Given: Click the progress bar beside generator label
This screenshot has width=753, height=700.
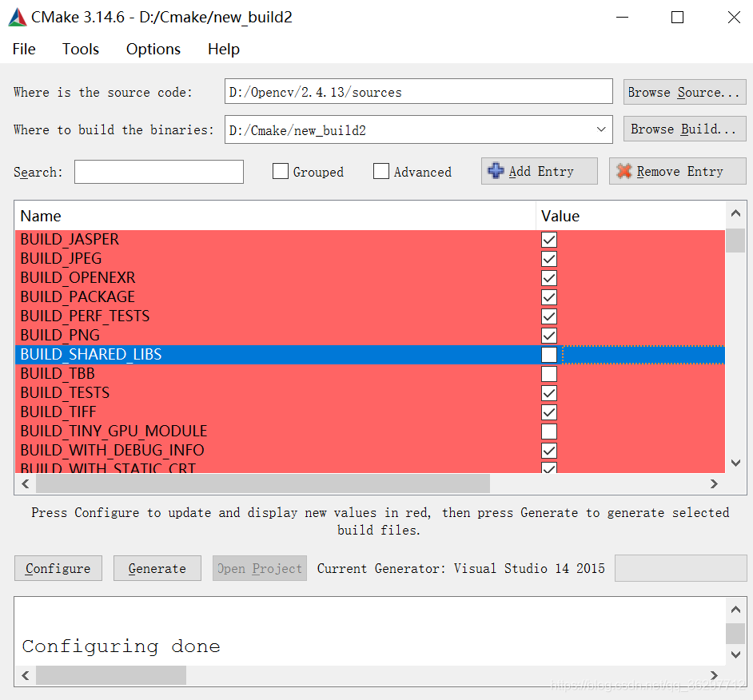Looking at the screenshot, I should pyautogui.click(x=680, y=568).
